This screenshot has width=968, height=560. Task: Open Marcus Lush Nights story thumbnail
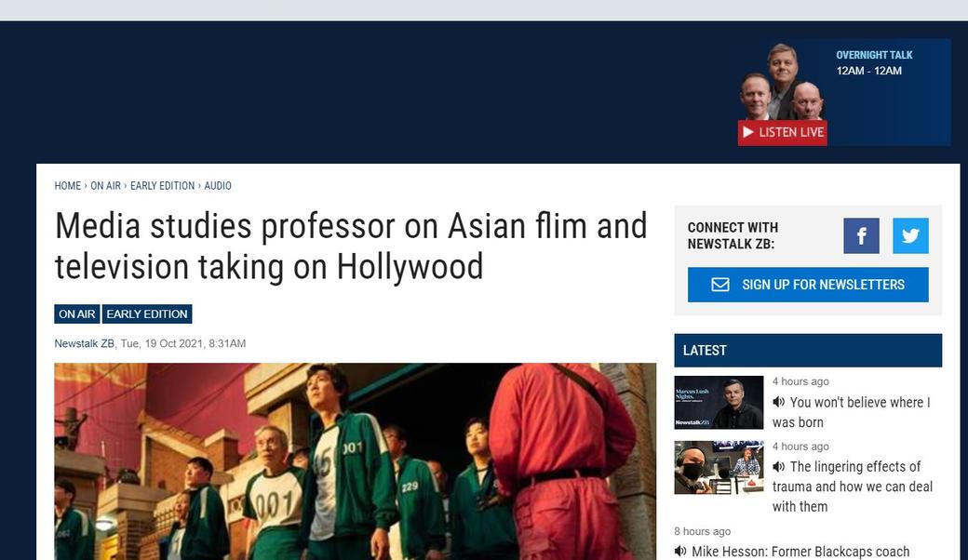tap(719, 403)
